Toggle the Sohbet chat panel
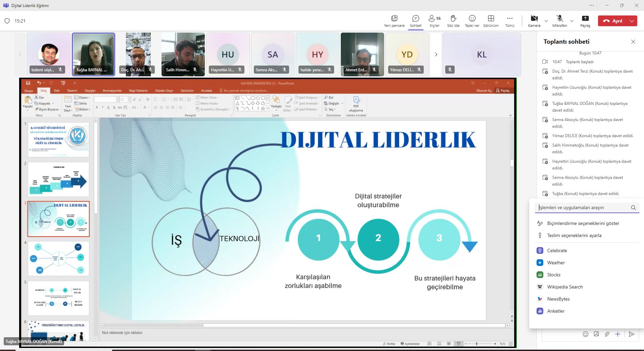Screen dimensions: 644x351 click(x=415, y=21)
